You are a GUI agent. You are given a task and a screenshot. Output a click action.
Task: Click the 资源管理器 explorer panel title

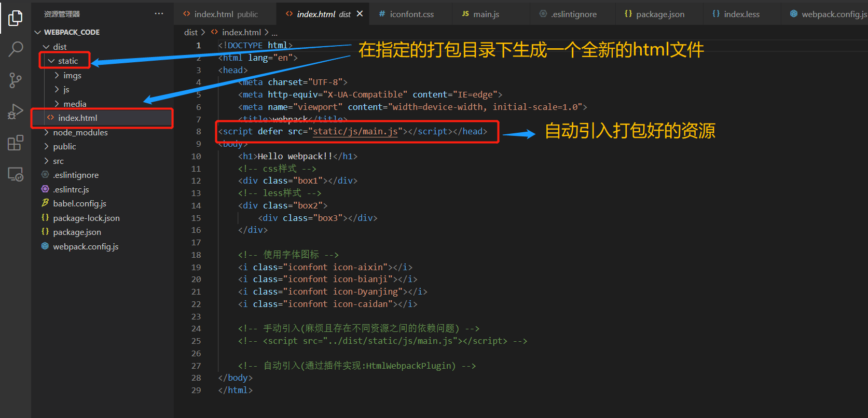(x=62, y=14)
